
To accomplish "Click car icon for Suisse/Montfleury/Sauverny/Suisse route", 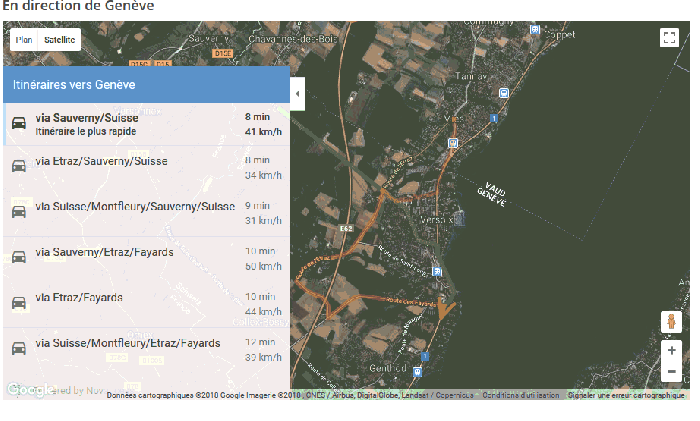I will click(19, 212).
